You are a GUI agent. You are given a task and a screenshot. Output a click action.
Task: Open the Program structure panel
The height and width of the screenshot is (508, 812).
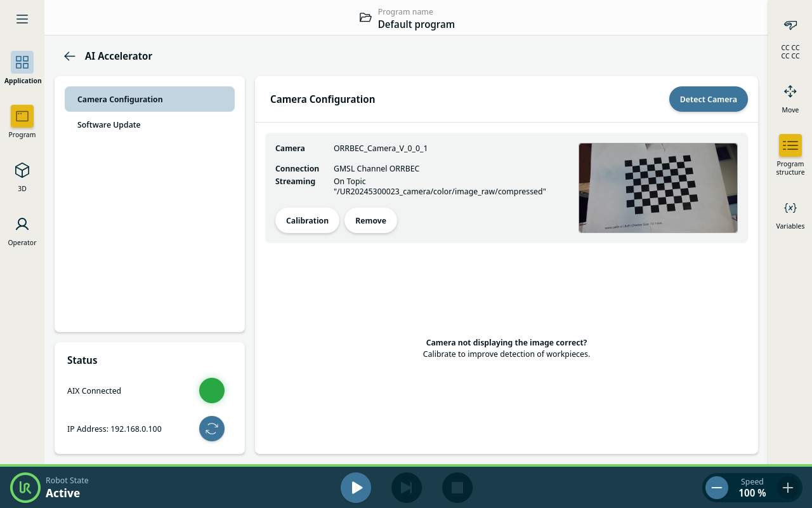click(790, 145)
